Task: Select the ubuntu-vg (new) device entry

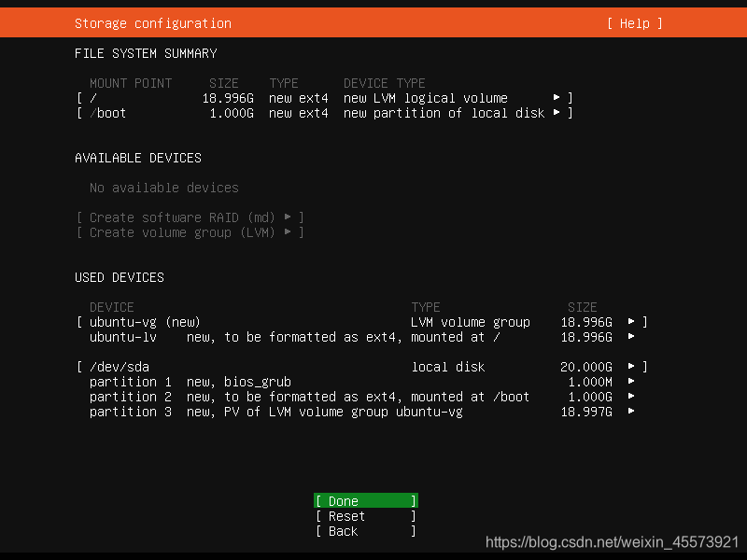Action: [x=145, y=322]
